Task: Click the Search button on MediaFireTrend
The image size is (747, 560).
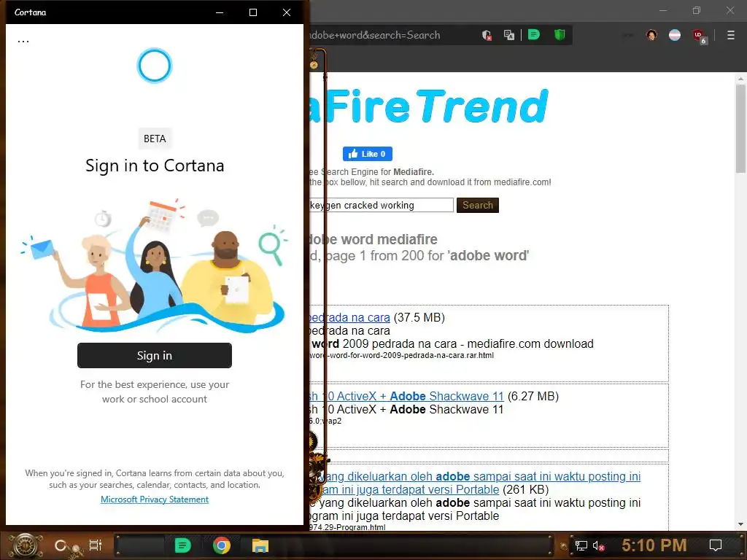Action: pos(477,205)
